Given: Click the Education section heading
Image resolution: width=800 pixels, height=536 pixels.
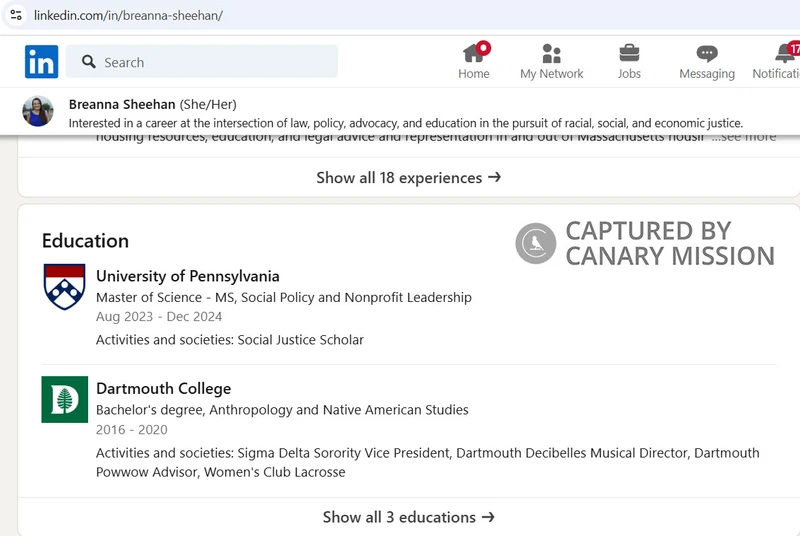Looking at the screenshot, I should pos(85,241).
